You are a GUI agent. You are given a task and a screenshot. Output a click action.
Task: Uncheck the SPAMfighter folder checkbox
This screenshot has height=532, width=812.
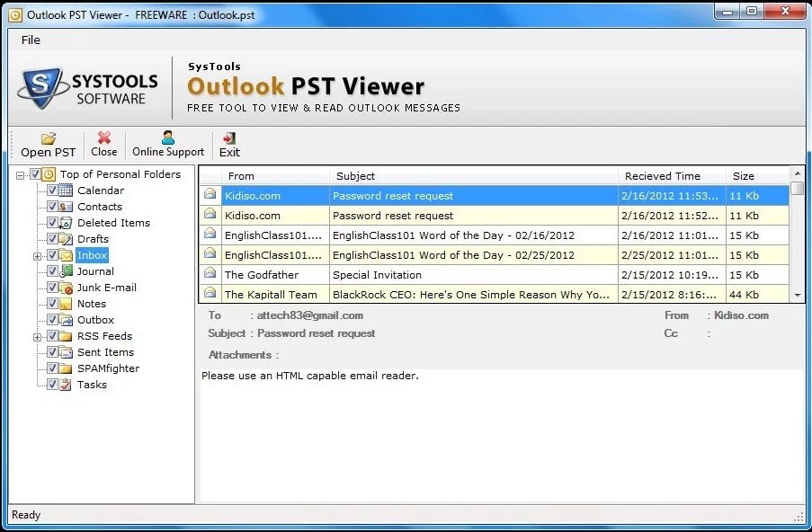tap(52, 368)
